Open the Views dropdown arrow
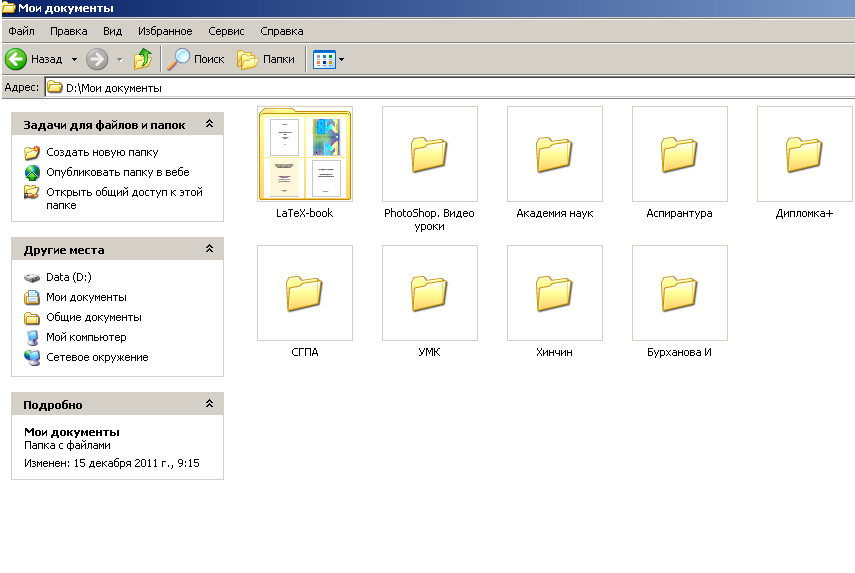 [342, 59]
